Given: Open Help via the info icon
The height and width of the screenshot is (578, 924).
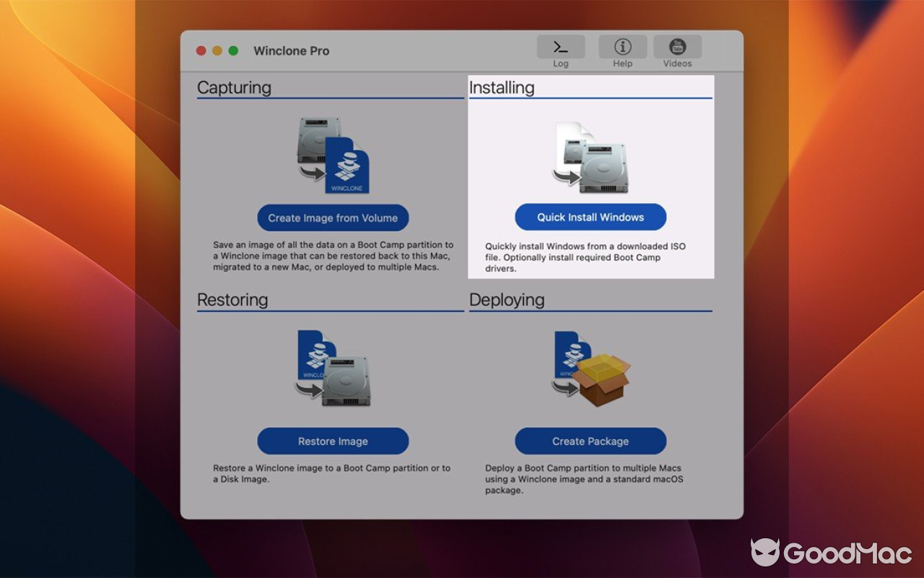Looking at the screenshot, I should coord(622,49).
